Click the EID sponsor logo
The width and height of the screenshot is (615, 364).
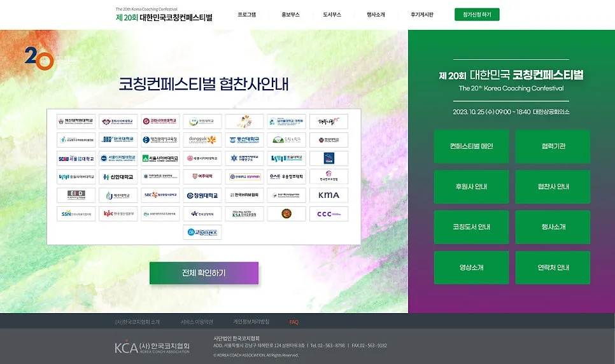click(x=76, y=195)
